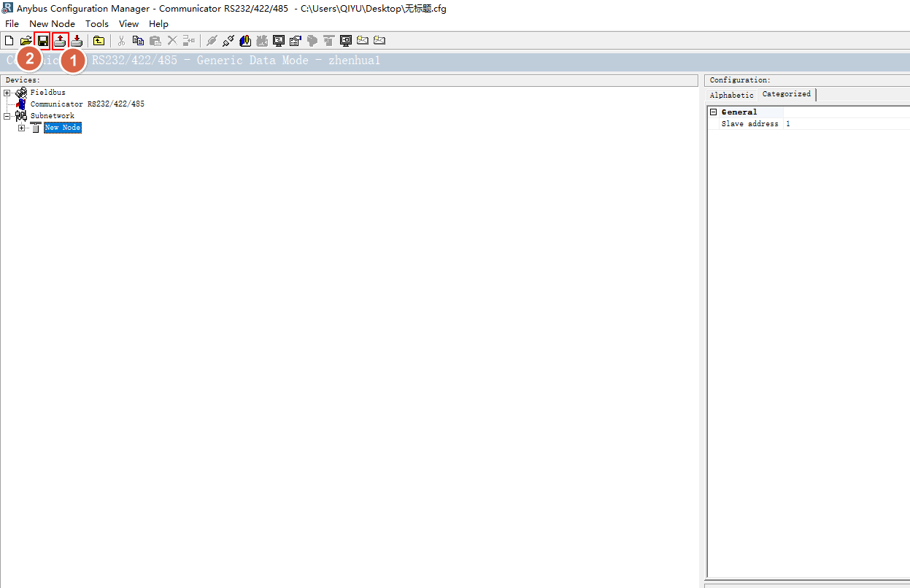Download configuration using the red down-arrow icon
The width and height of the screenshot is (910, 588).
pyautogui.click(x=77, y=41)
